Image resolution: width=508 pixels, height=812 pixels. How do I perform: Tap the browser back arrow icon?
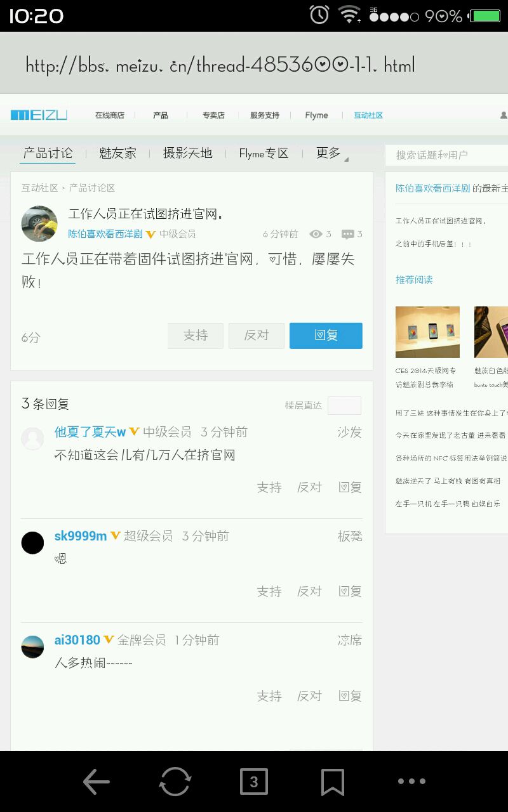97,782
